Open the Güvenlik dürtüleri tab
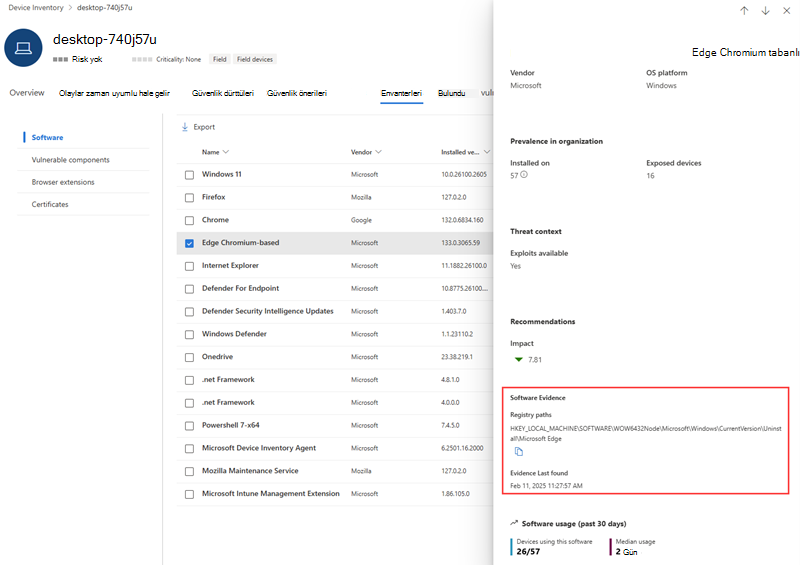This screenshot has width=800, height=565. 222,93
